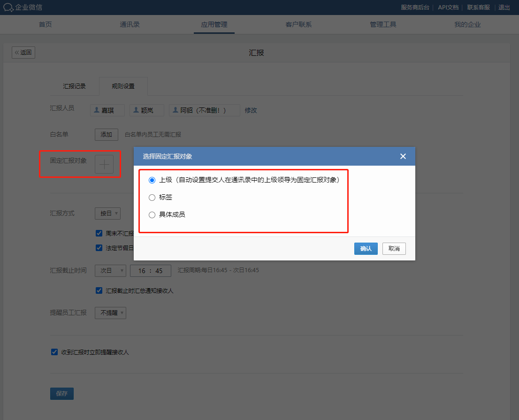The image size is (519, 420).
Task: Go to the 首页 nav tab
Action: tap(46, 24)
